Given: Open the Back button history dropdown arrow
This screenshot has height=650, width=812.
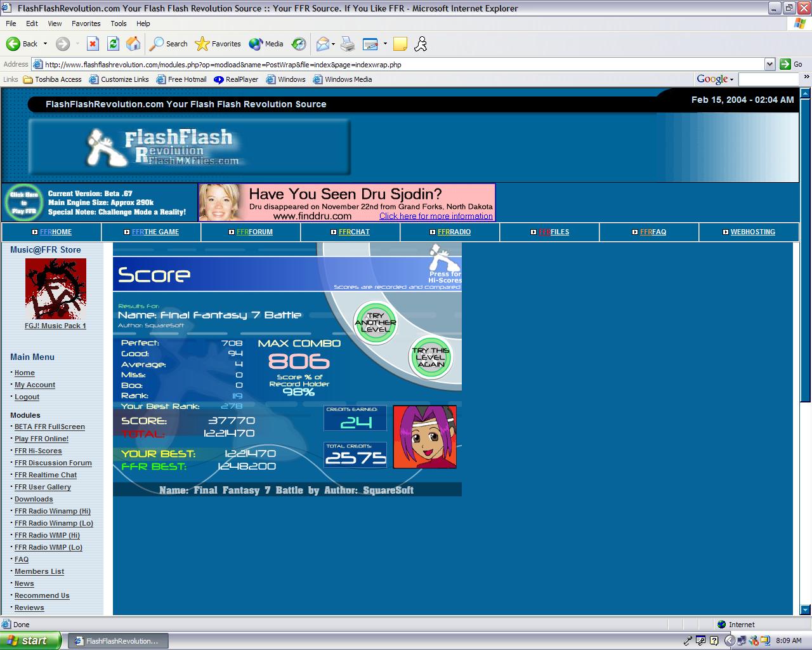Looking at the screenshot, I should (x=44, y=44).
